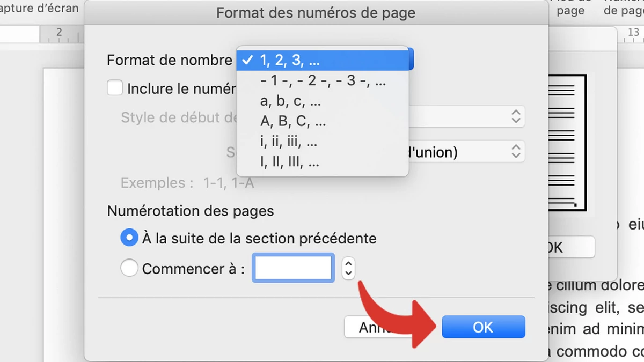Screen dimensions: 644x362
Task: Click the up arrow of the start-number stepper
Action: (x=349, y=263)
